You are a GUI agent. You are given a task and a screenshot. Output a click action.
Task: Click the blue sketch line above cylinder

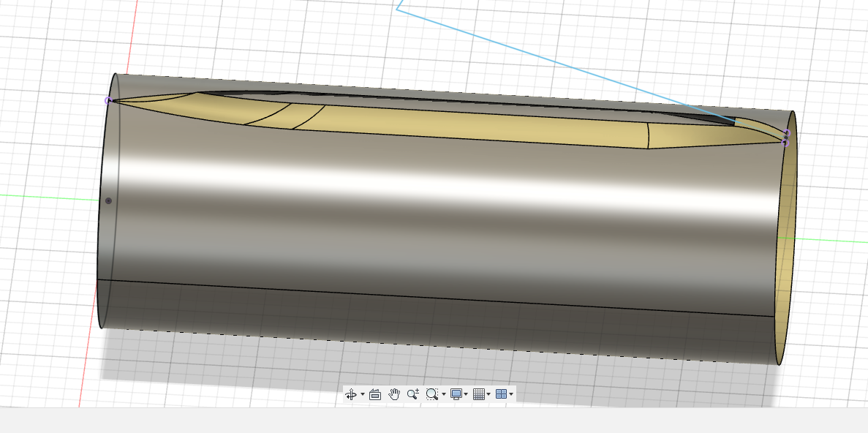[556, 64]
